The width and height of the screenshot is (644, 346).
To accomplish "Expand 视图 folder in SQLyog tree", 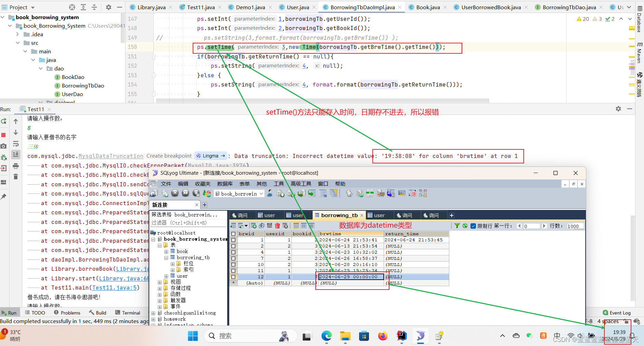I will click(x=160, y=282).
